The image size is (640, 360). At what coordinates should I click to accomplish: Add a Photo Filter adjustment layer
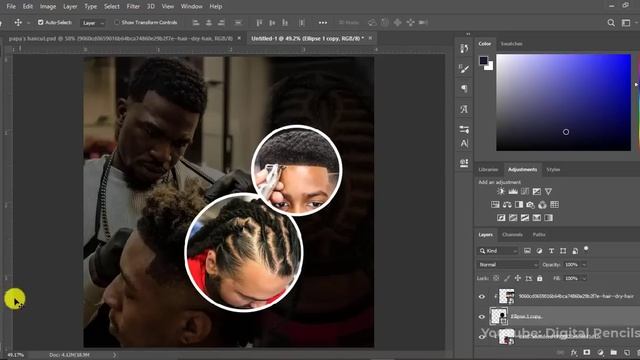tap(531, 204)
